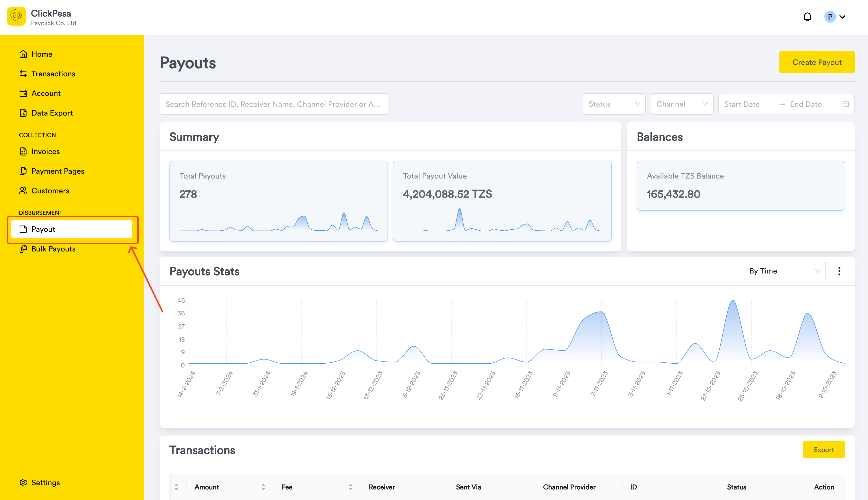
Task: Open the Status filter dropdown
Action: click(x=614, y=104)
